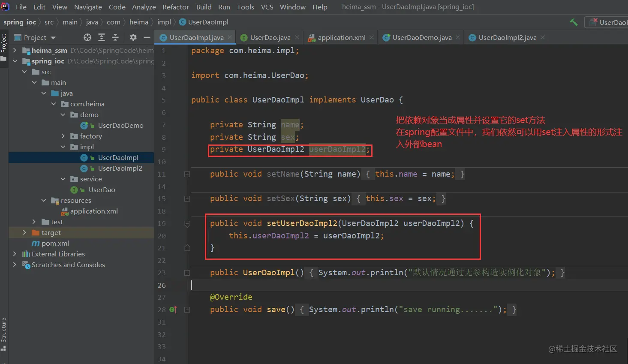This screenshot has height=364, width=628.
Task: Expand the External Libraries node
Action: pos(15,254)
